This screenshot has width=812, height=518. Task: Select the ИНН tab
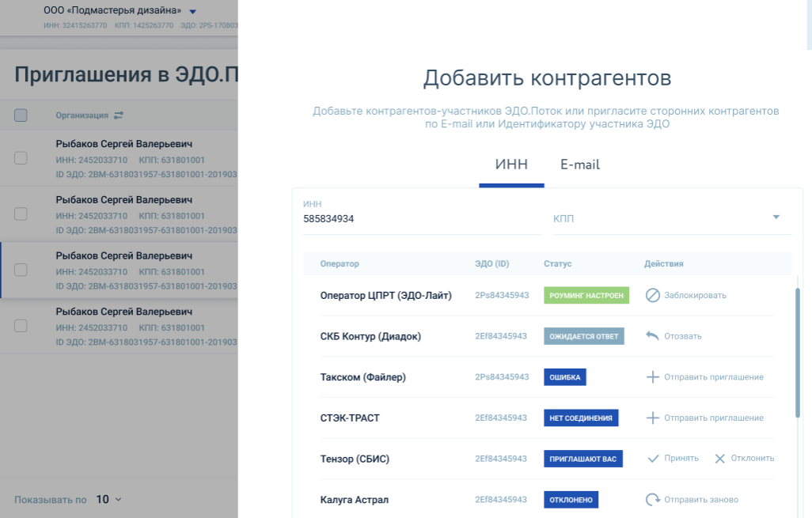point(511,164)
